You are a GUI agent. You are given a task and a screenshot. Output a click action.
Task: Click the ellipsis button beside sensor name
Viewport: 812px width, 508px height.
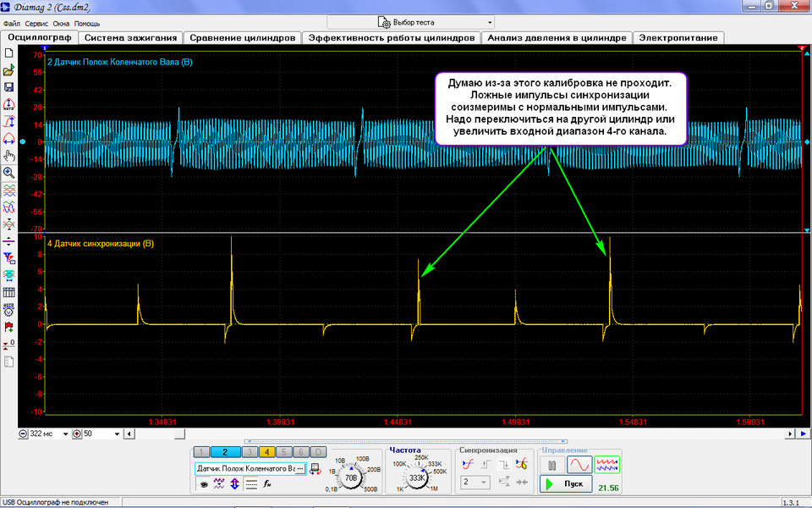click(x=299, y=468)
